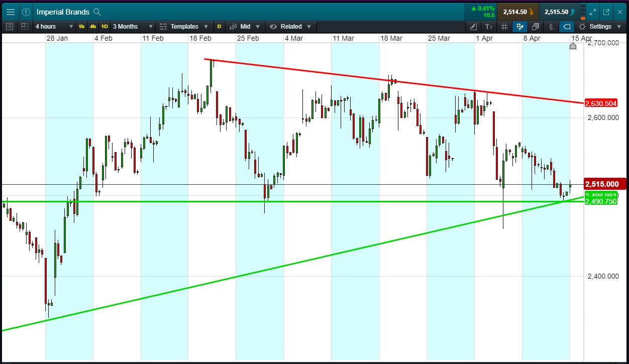Click the grey arrow marker below 15 Apr
629x364 pixels.
tap(573, 46)
